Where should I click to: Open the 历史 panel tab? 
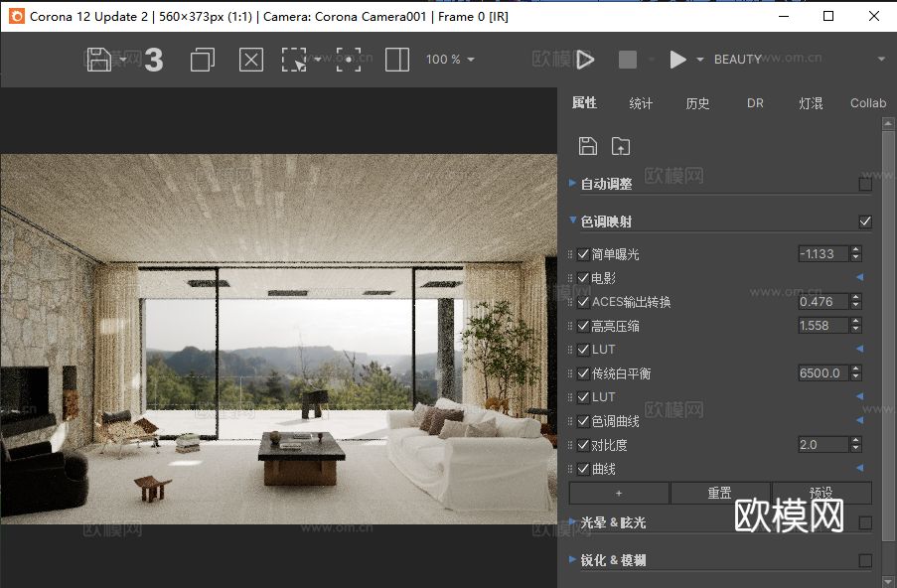click(697, 102)
